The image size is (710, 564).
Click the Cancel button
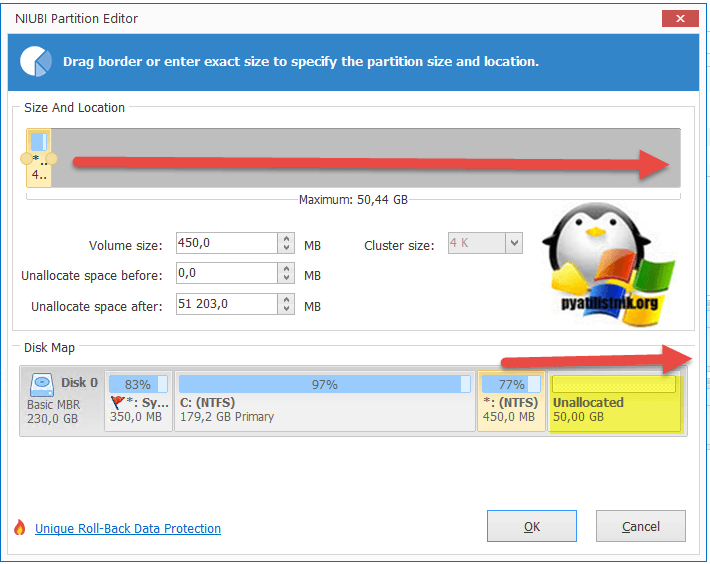click(640, 526)
